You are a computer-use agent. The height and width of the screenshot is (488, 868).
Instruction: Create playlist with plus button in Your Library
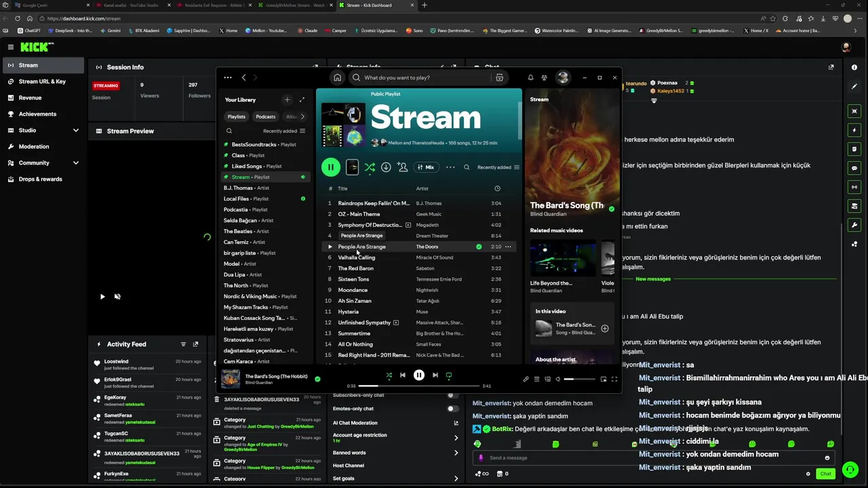point(287,100)
